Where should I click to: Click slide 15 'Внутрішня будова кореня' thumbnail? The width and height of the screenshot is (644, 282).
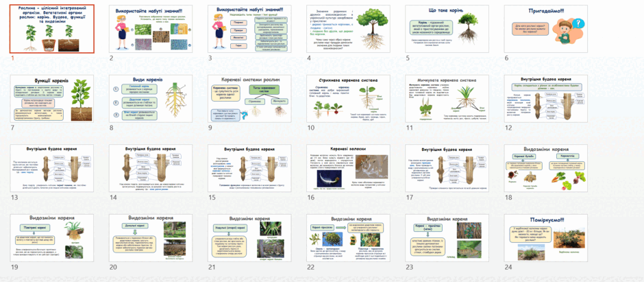tap(249, 168)
